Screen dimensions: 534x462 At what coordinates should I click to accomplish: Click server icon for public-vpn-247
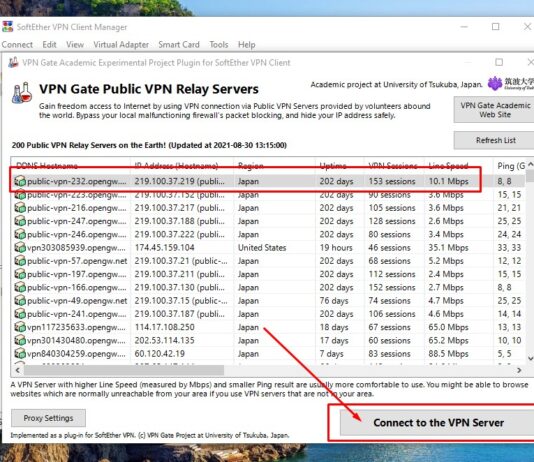[x=20, y=221]
